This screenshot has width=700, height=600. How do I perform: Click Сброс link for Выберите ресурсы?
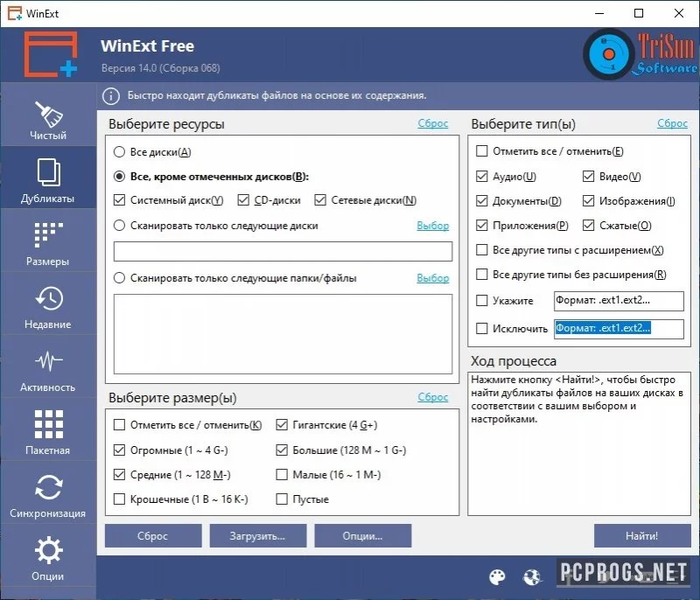(432, 123)
